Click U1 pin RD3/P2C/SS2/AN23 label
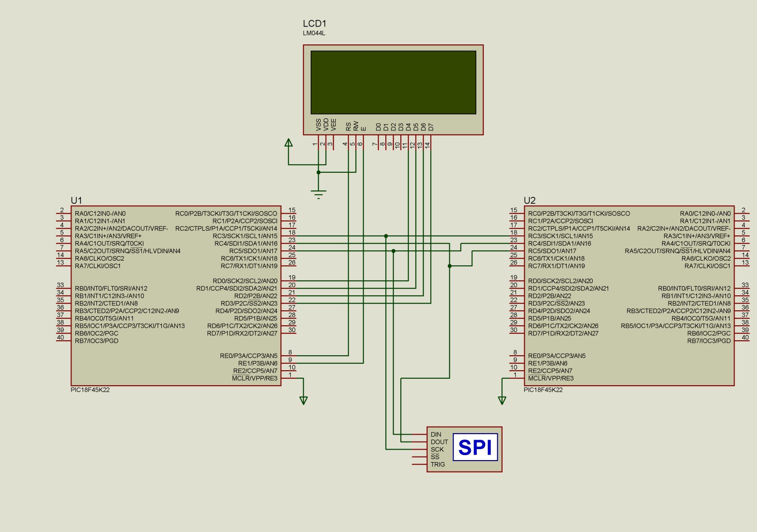757x532 pixels. click(x=249, y=304)
